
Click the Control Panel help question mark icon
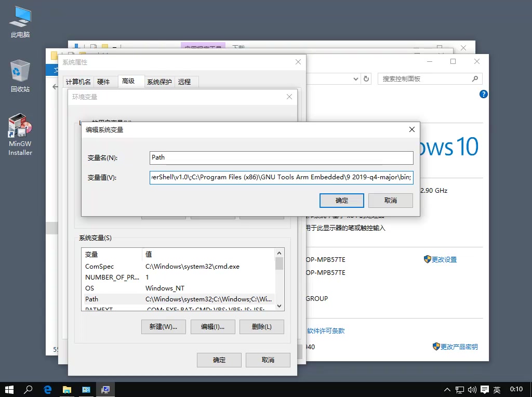coord(483,94)
